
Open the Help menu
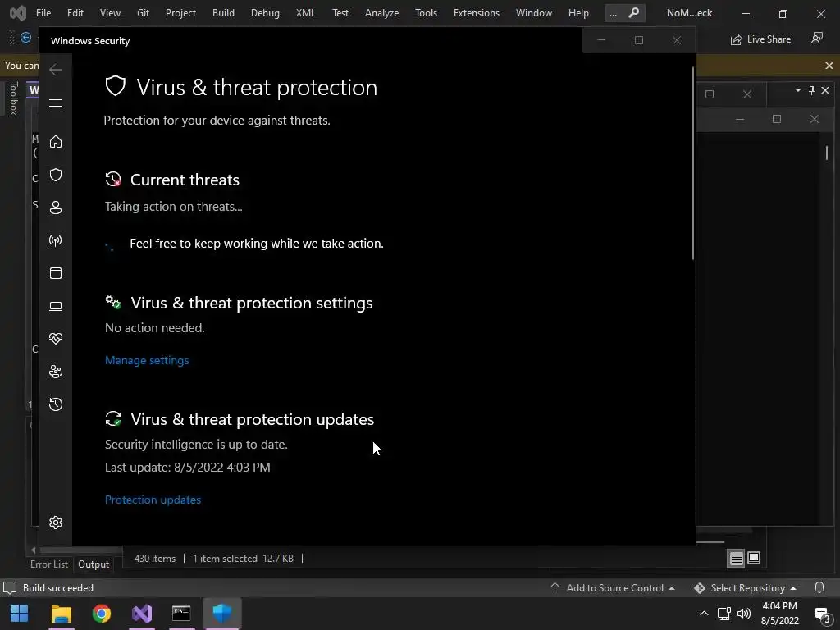(578, 13)
